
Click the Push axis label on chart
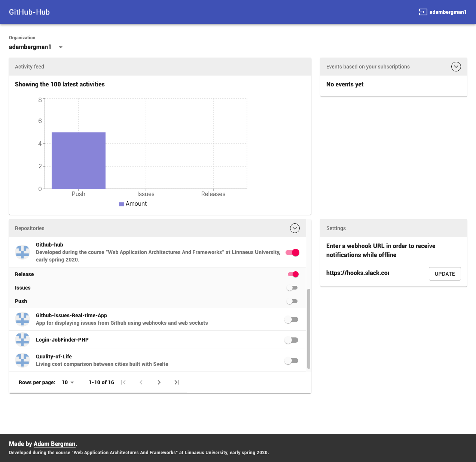(79, 194)
